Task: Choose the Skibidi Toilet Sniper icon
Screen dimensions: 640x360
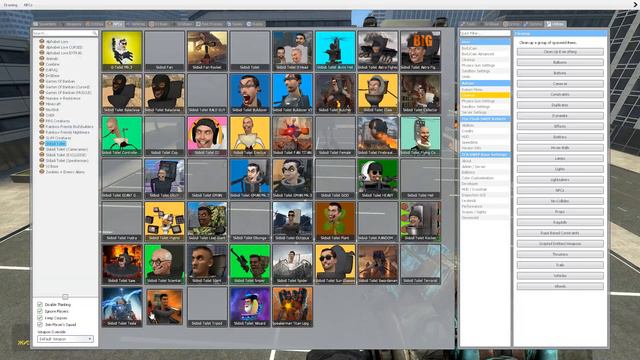Action: (250, 264)
